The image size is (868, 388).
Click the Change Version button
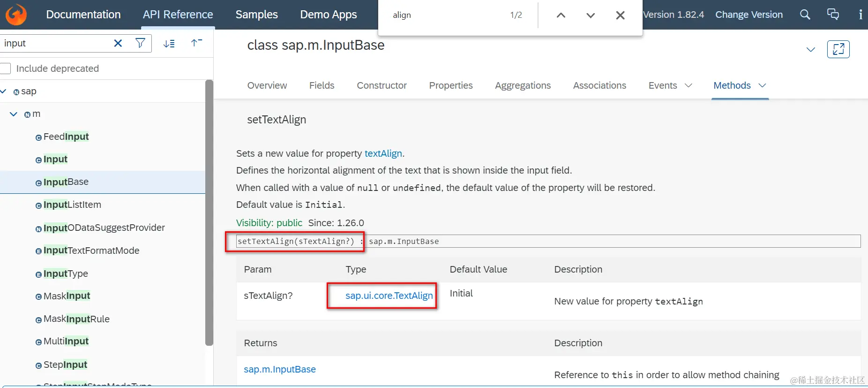tap(749, 15)
